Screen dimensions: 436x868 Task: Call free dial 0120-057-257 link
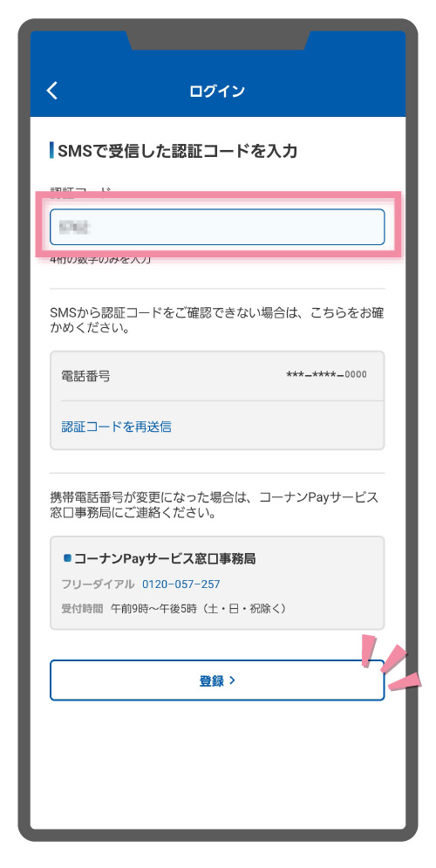181,584
